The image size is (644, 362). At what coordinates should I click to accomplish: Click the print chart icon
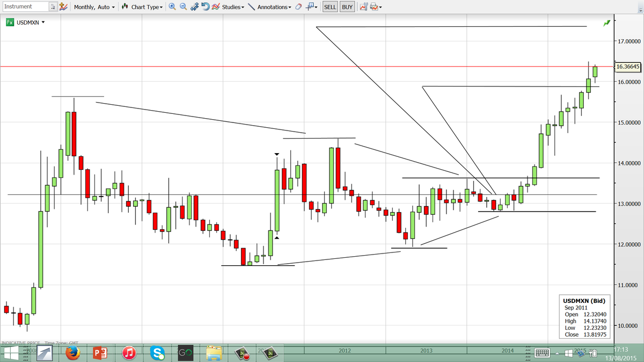coord(374,7)
